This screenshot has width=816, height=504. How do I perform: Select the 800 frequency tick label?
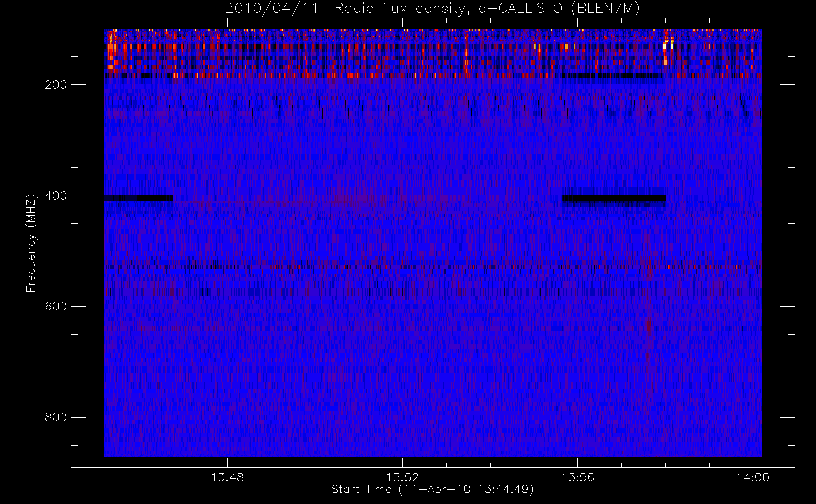pyautogui.click(x=56, y=417)
